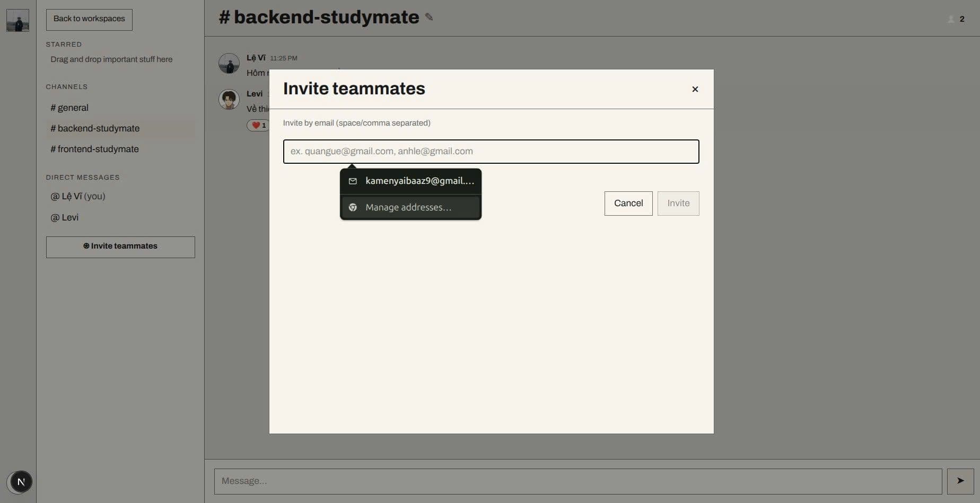Image resolution: width=980 pixels, height=503 pixels.
Task: Open the # frontend-studymate channel
Action: tap(120, 149)
